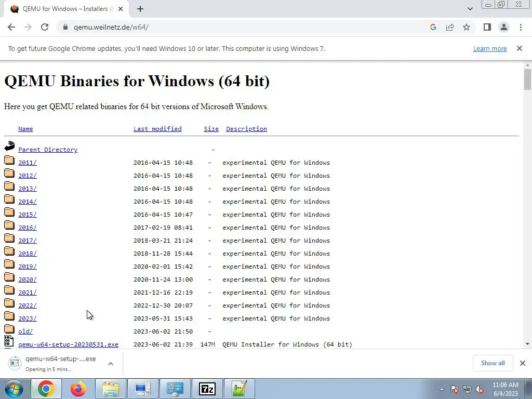This screenshot has height=399, width=532.
Task: Open the Windows Start menu
Action: (x=14, y=389)
